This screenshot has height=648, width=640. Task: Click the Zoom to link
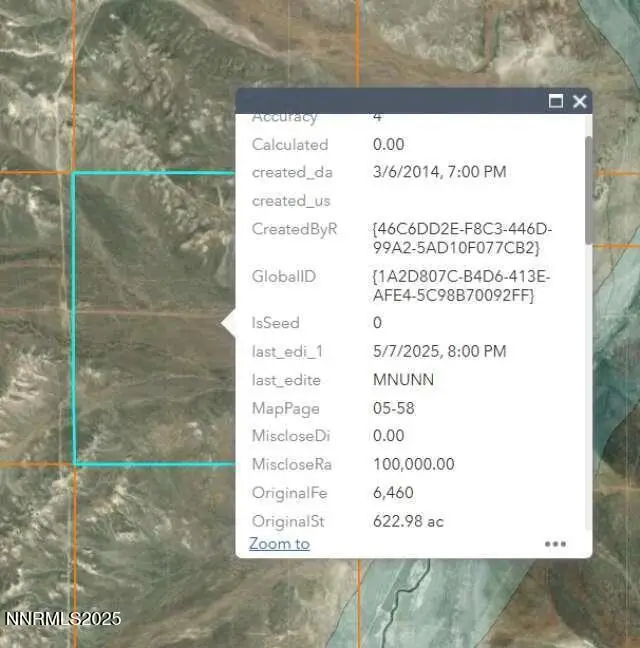[x=279, y=543]
